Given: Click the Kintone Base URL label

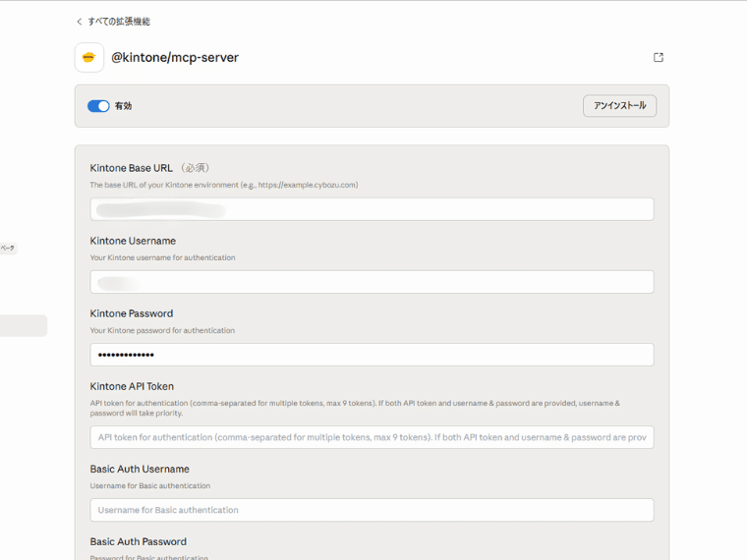Looking at the screenshot, I should 131,168.
